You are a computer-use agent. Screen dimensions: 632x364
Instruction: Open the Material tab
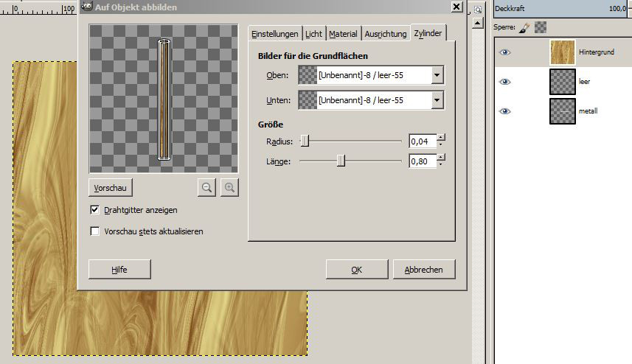coord(343,34)
